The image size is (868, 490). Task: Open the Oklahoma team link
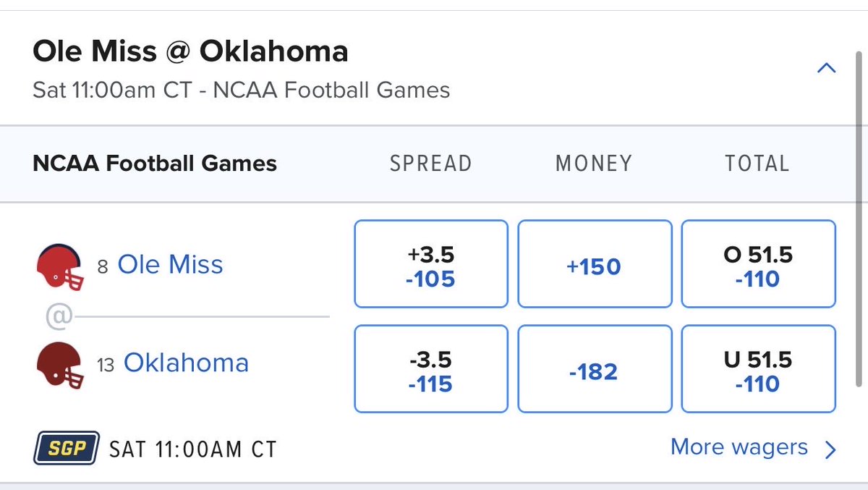[186, 363]
